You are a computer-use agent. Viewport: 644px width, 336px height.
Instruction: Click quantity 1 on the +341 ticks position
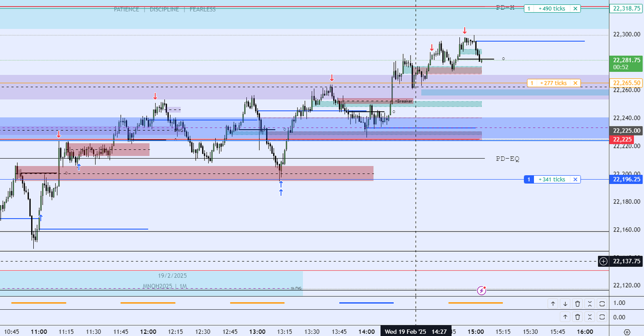pyautogui.click(x=529, y=180)
